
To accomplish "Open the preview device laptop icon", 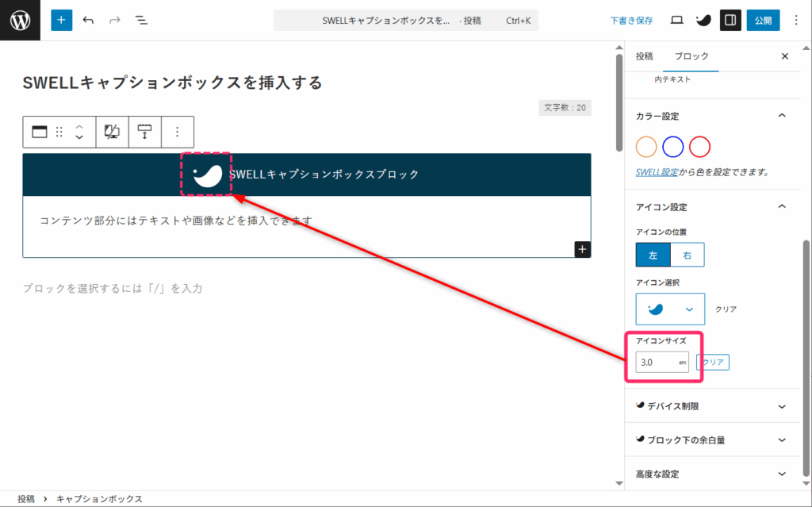I will point(676,20).
